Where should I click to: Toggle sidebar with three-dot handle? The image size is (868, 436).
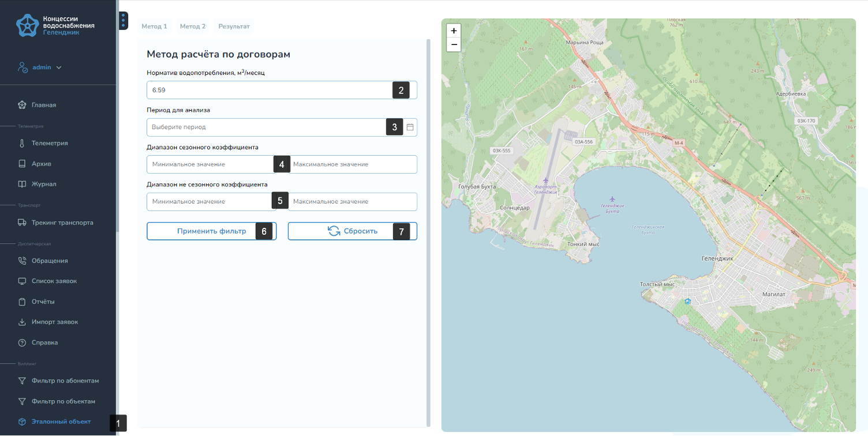click(x=123, y=21)
